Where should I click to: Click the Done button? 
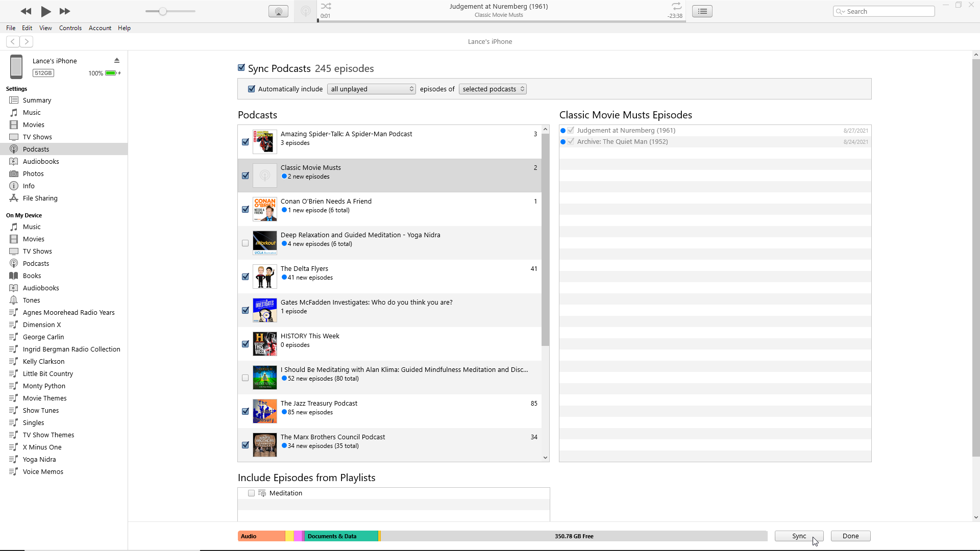(850, 536)
